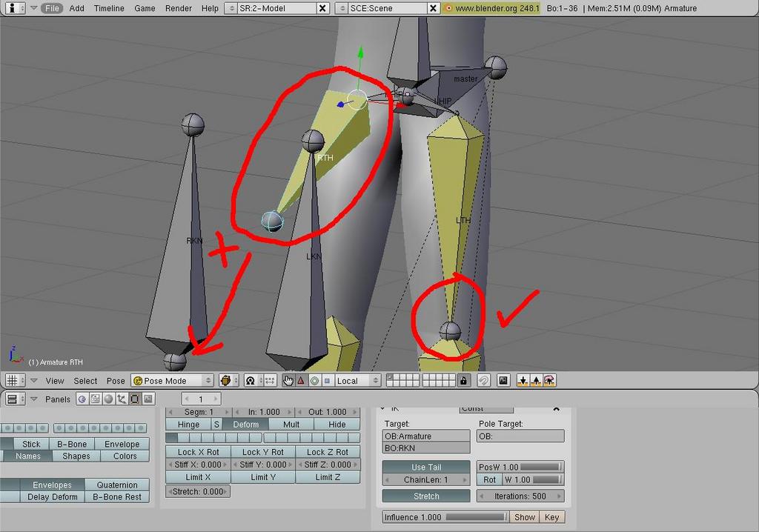
Task: Open the Render menu
Action: (x=178, y=8)
